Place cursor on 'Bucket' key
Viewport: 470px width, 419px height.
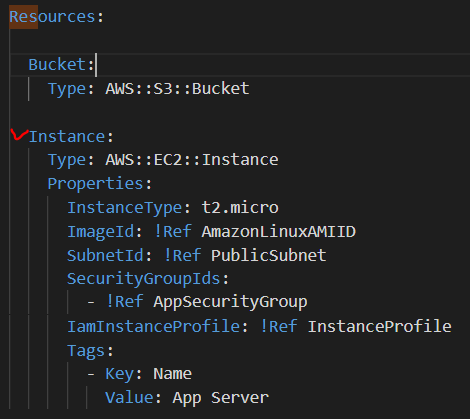[57, 64]
